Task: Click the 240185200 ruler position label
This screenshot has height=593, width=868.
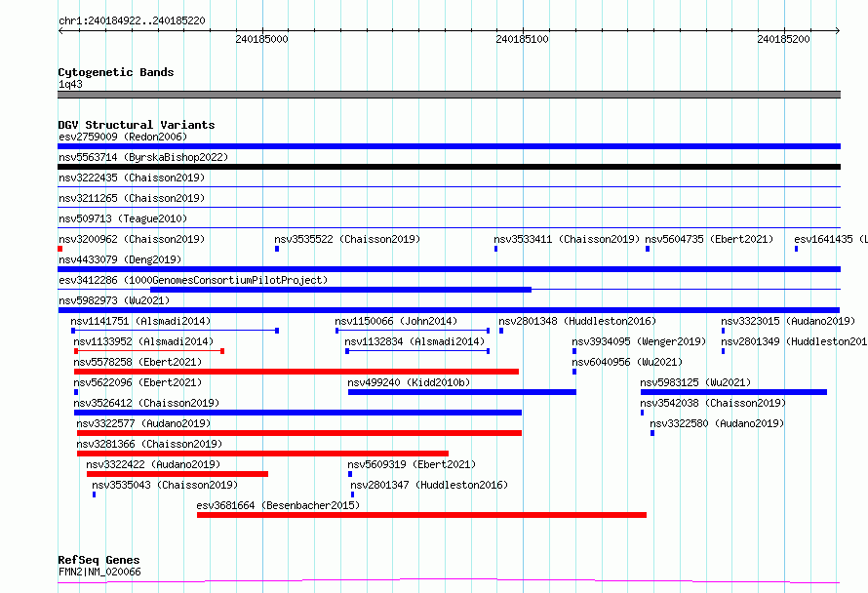Action: [783, 39]
